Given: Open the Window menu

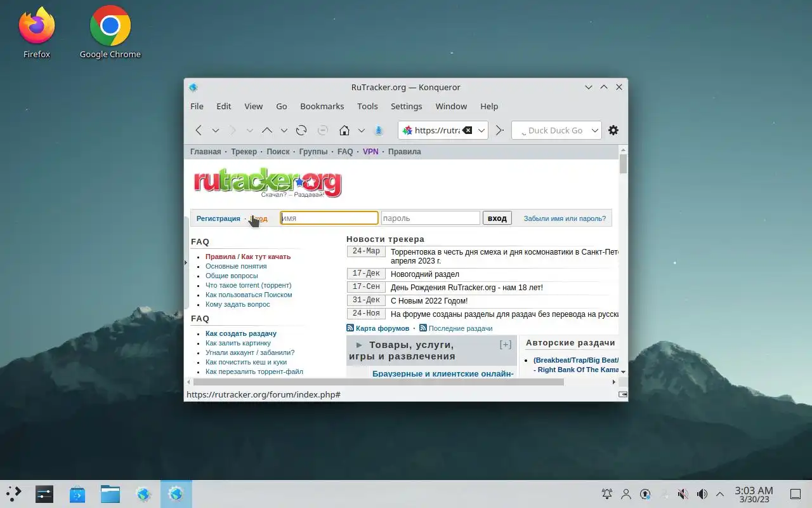Looking at the screenshot, I should 451,106.
